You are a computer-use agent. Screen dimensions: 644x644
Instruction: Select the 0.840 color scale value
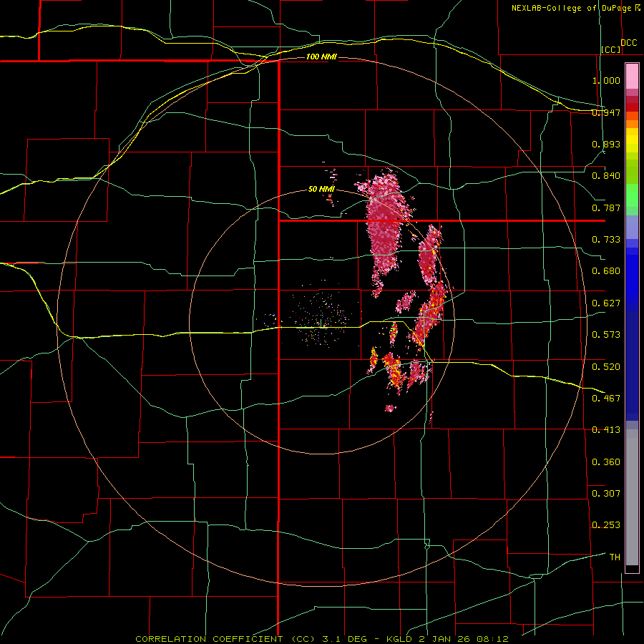(606, 176)
